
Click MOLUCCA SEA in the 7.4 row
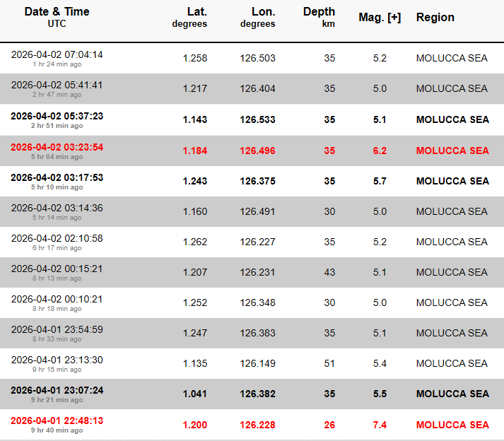(x=452, y=425)
